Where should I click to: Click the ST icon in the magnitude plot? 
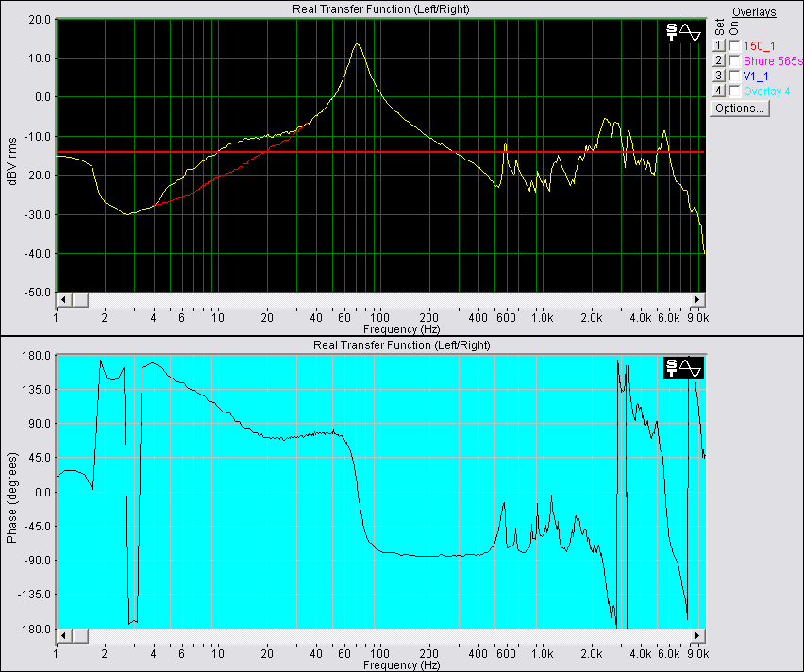coord(672,32)
